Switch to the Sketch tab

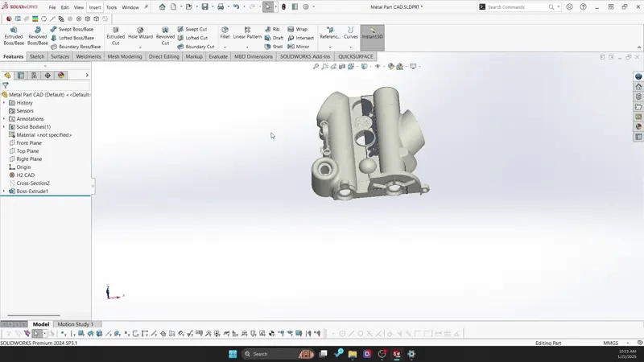tap(37, 57)
